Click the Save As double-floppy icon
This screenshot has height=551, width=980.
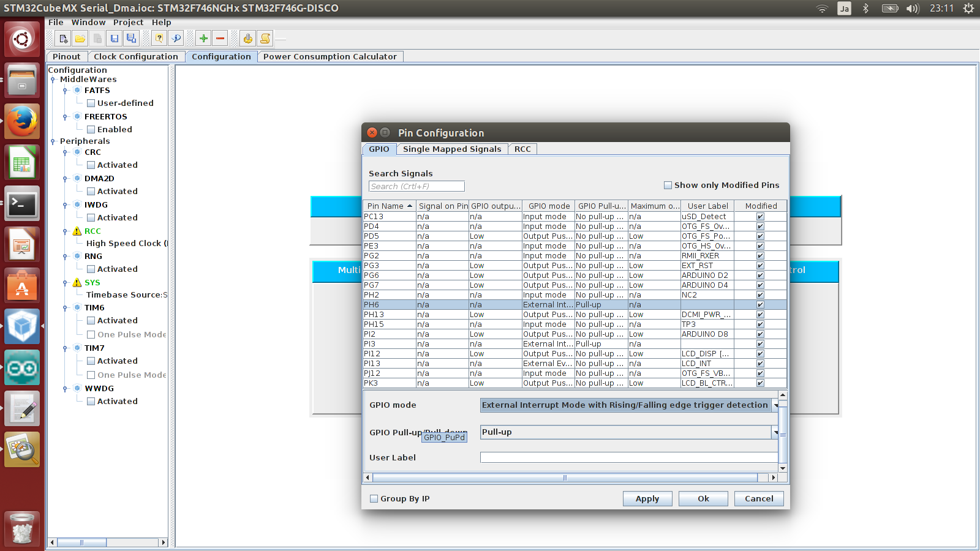[131, 39]
